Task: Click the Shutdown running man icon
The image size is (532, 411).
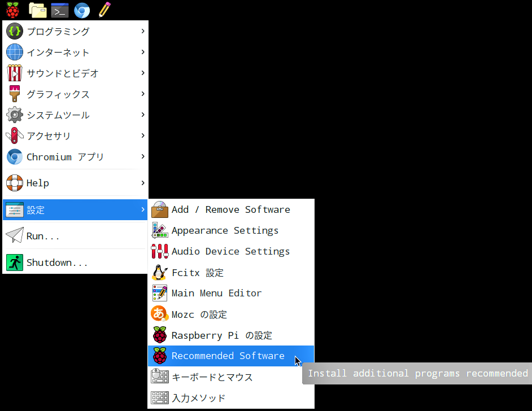Action: (x=15, y=263)
